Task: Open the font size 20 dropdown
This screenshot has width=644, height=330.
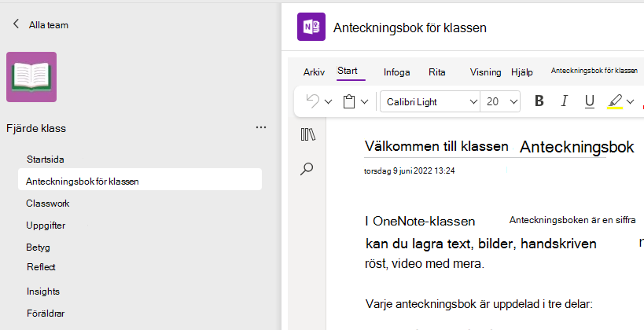Action: pos(500,101)
